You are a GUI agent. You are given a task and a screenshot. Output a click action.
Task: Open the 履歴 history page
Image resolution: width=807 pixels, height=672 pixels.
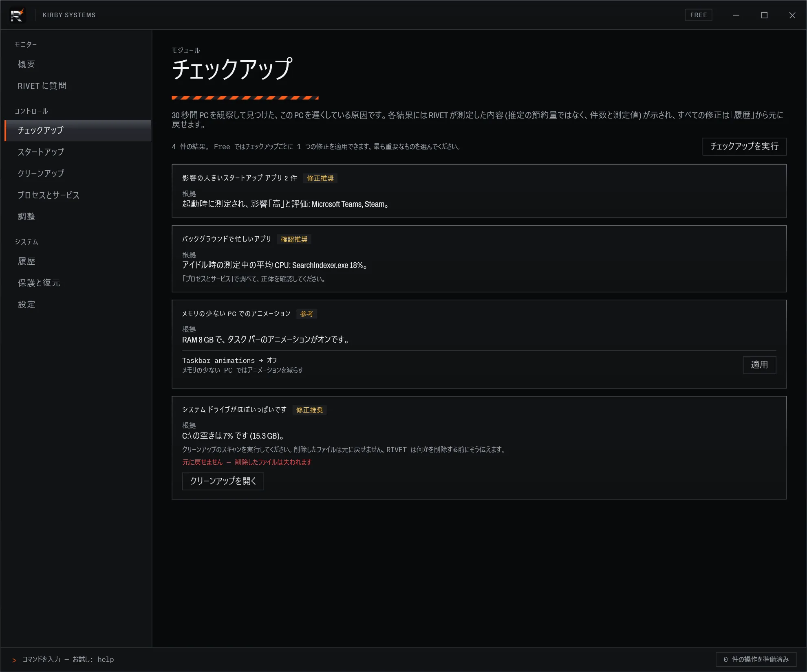77,261
